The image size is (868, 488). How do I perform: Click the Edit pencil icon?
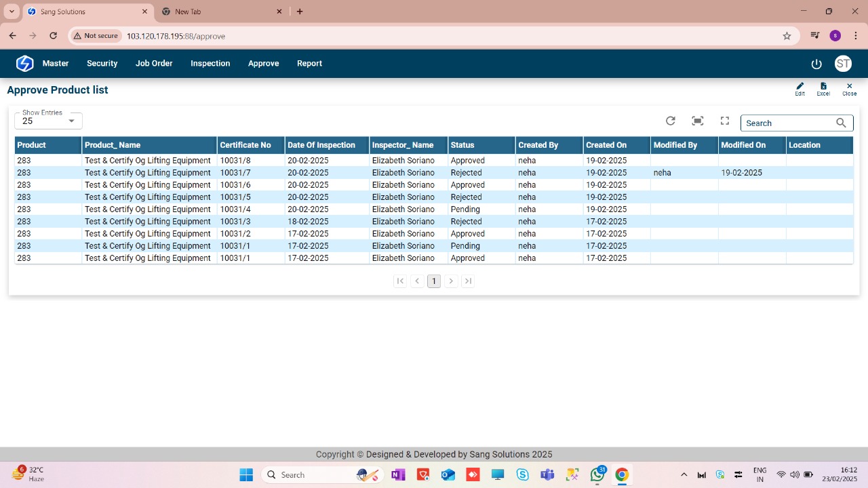pyautogui.click(x=800, y=87)
